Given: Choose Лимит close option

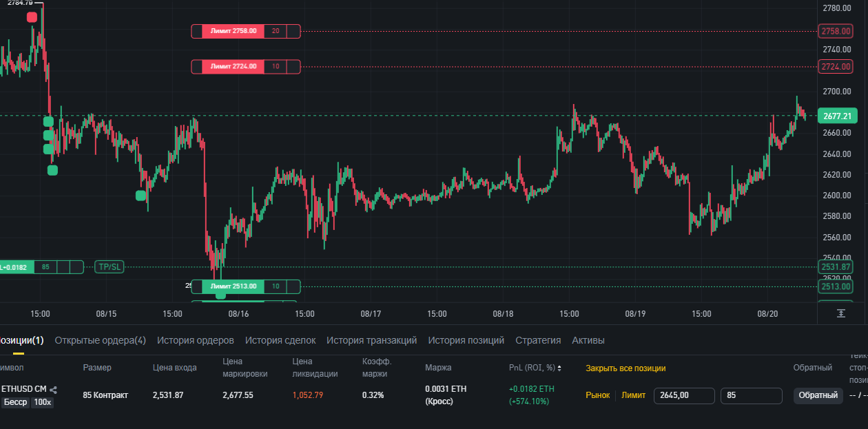Looking at the screenshot, I should pyautogui.click(x=634, y=395).
